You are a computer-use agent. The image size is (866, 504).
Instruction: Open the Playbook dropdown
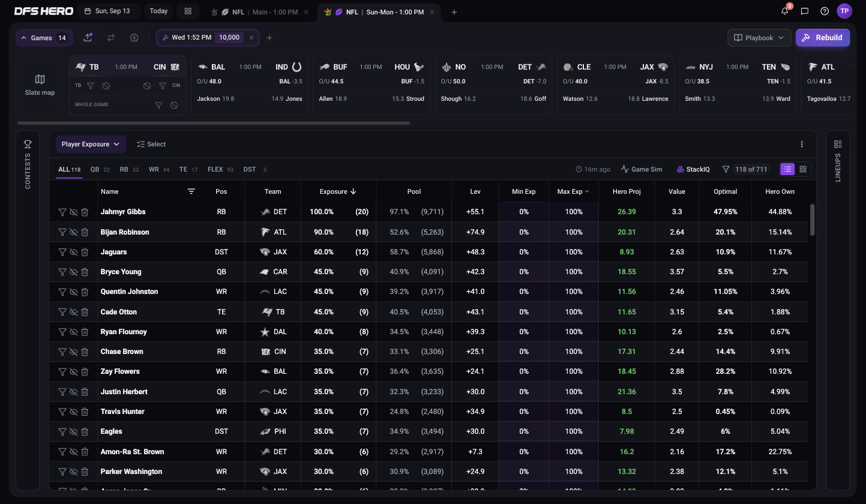pyautogui.click(x=759, y=37)
